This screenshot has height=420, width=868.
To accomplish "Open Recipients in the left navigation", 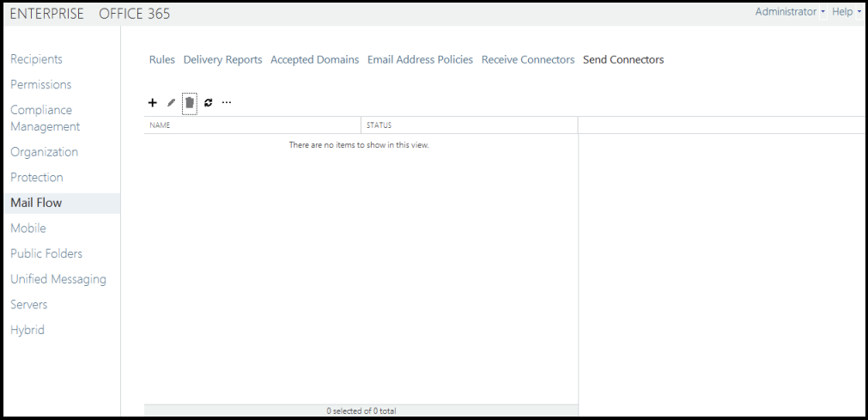I will (x=37, y=59).
